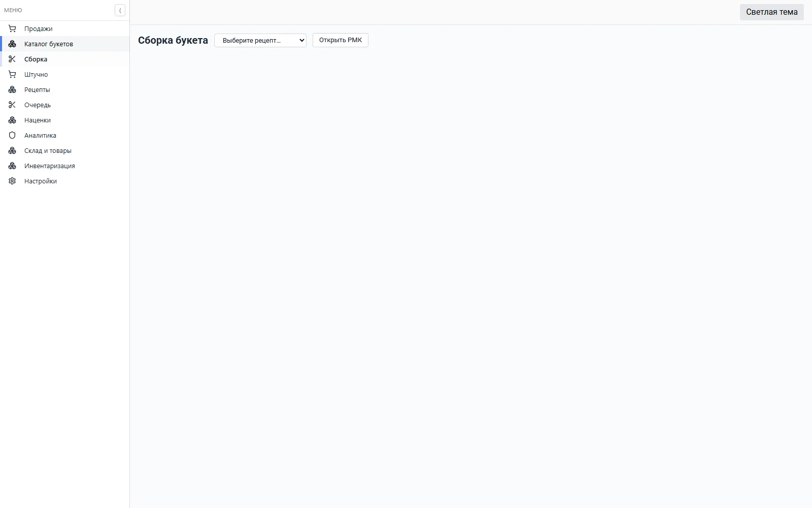Toggle the Светлая тема theme button
Viewport: 812px width, 508px height.
tap(771, 12)
